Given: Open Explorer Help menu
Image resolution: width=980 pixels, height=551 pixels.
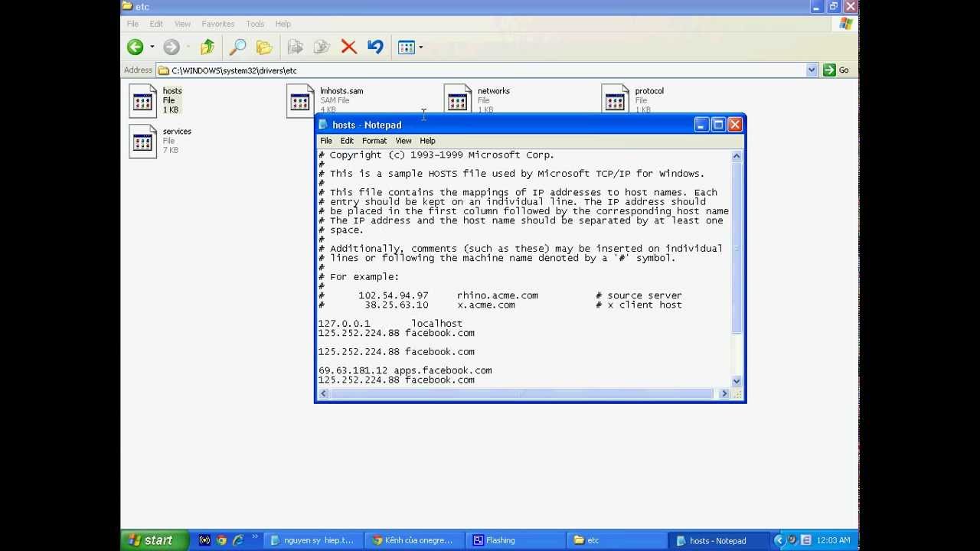Looking at the screenshot, I should 283,24.
